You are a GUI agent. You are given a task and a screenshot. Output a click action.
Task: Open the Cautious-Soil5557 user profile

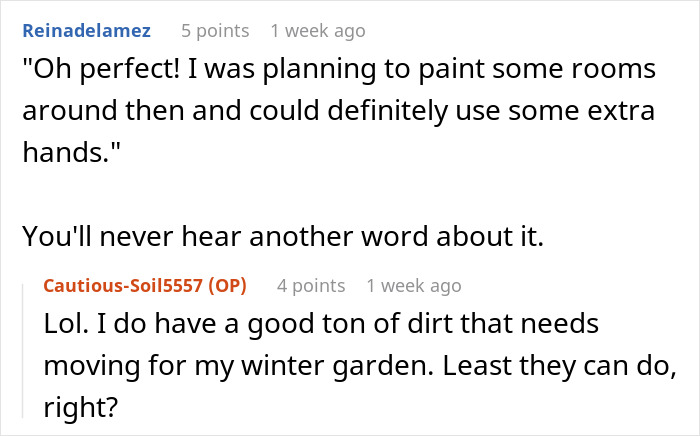point(121,286)
